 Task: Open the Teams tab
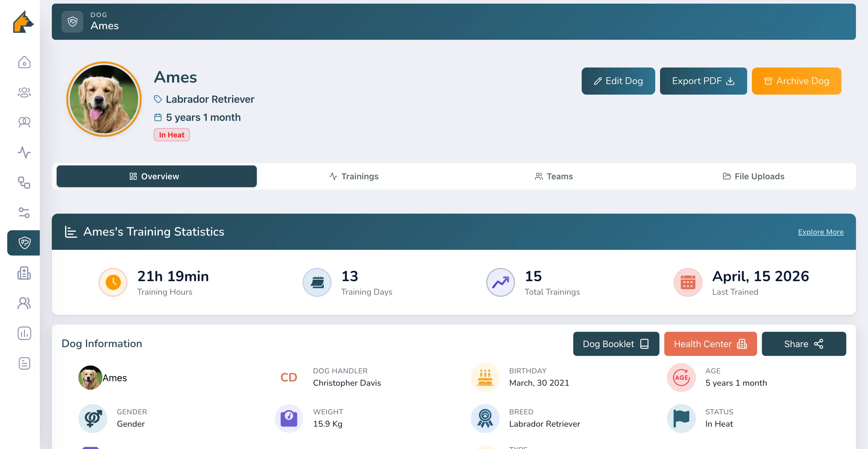[x=554, y=176]
